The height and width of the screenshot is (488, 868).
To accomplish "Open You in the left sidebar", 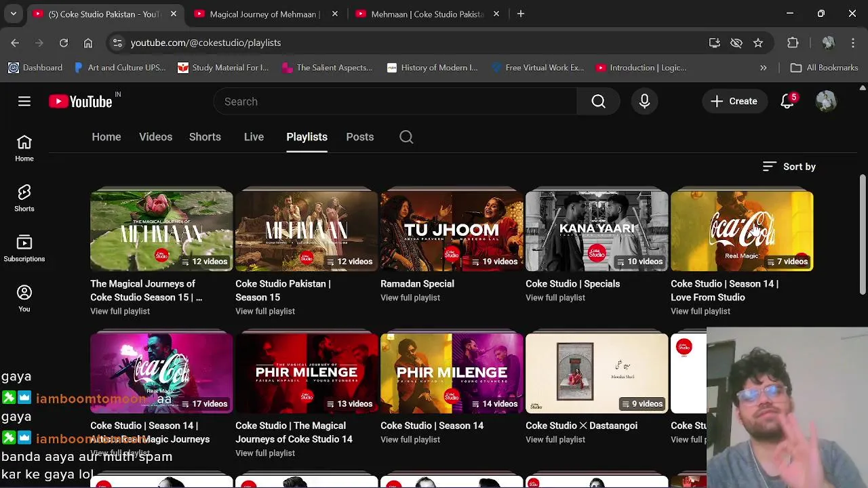I will 24,299.
